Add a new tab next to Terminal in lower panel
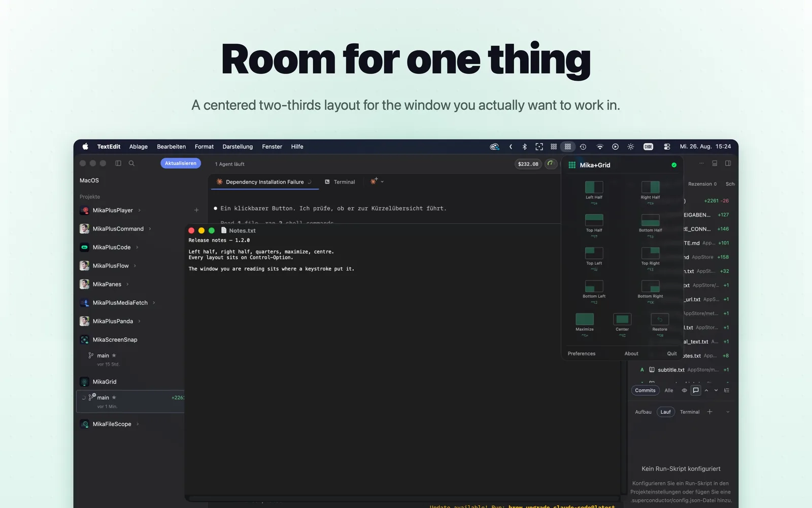Screen dimensions: 812x508 (x=709, y=412)
